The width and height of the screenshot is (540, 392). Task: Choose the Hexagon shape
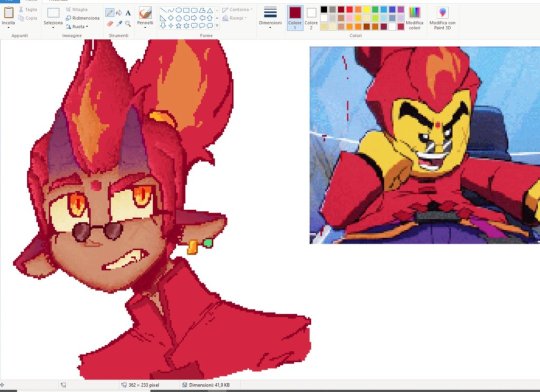click(186, 18)
